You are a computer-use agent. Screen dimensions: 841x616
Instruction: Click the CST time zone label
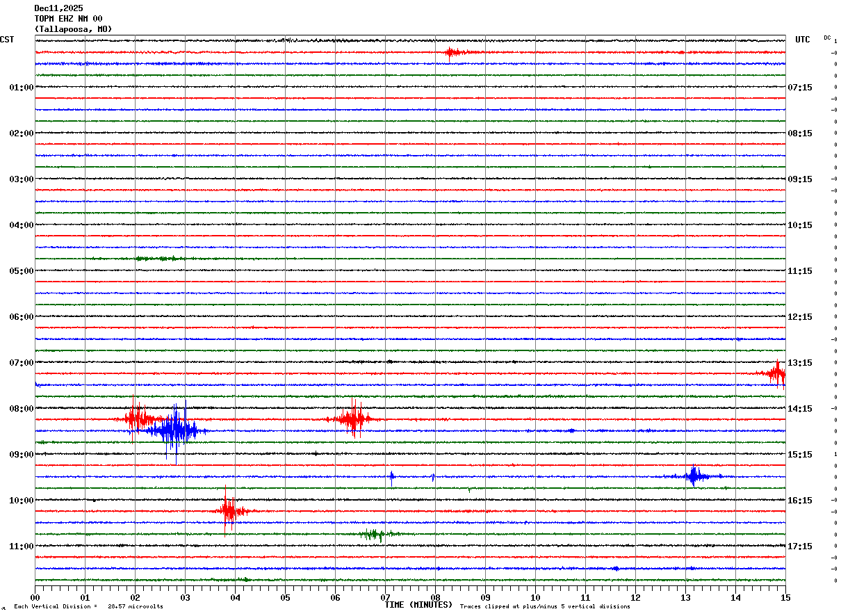pyautogui.click(x=7, y=40)
